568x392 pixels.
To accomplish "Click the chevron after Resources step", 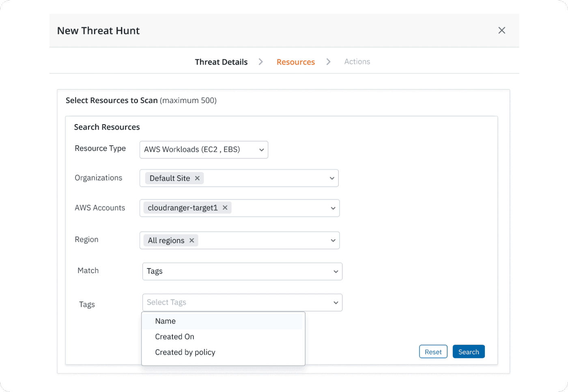I will tap(328, 62).
